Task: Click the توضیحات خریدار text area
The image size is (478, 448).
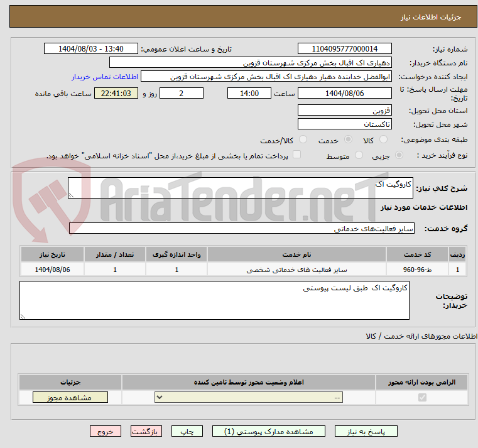Action: (x=214, y=300)
